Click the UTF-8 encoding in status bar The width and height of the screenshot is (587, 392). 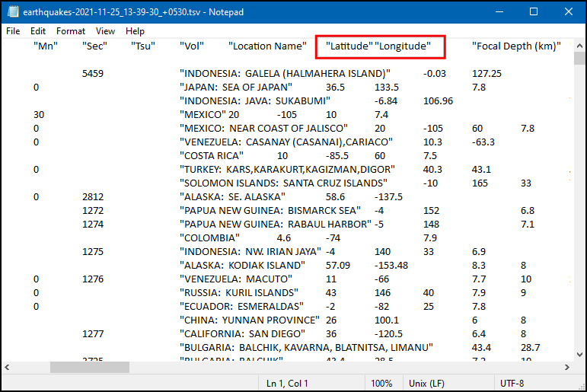click(512, 382)
